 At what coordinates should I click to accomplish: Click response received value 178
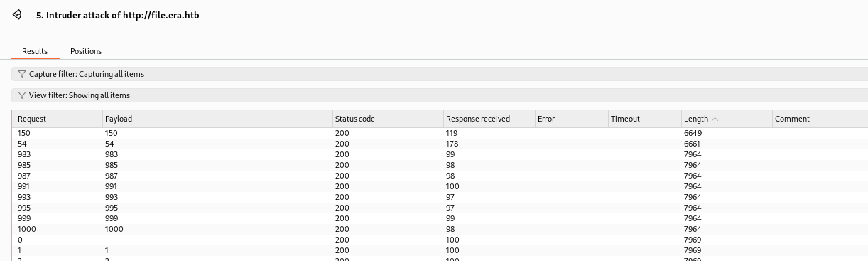(452, 144)
